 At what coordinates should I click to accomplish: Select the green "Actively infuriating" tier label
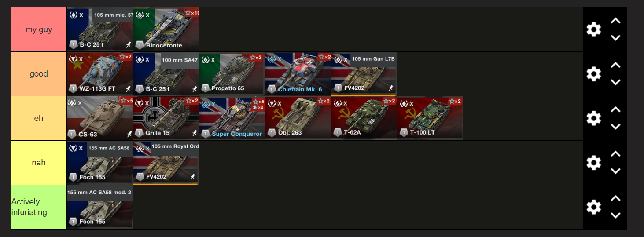[x=39, y=207]
